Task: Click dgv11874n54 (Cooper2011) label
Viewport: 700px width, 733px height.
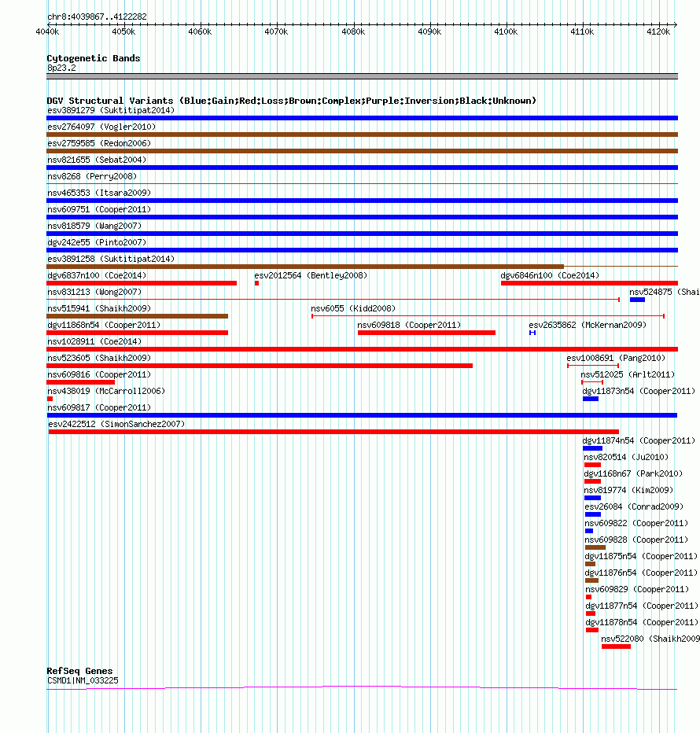Action: (x=639, y=441)
